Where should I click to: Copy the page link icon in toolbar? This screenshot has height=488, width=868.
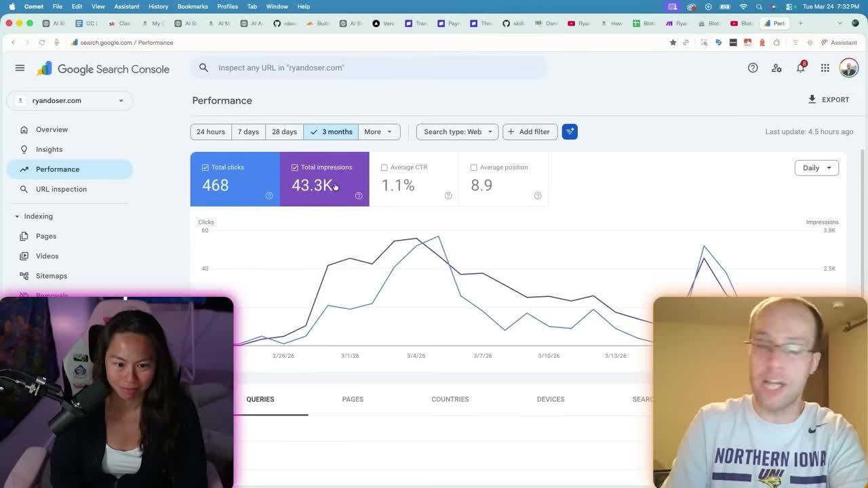click(686, 43)
